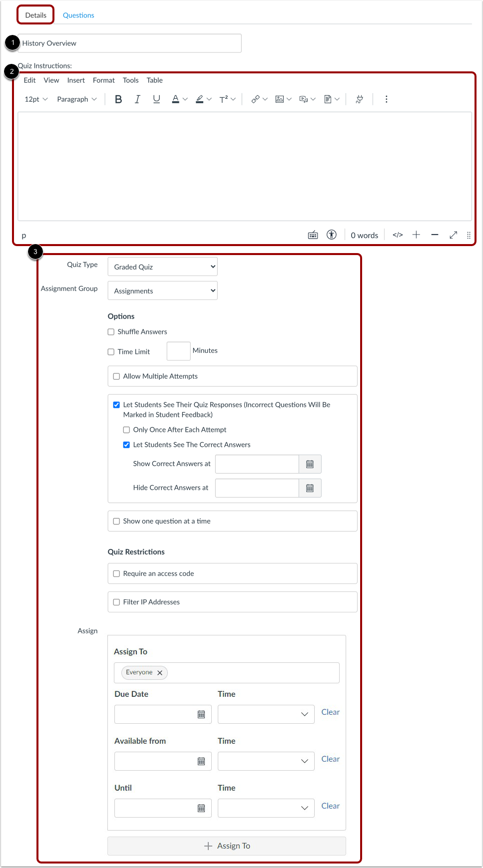Expand the insert link options arrow
Viewport: 483px width, 868px height.
(265, 99)
